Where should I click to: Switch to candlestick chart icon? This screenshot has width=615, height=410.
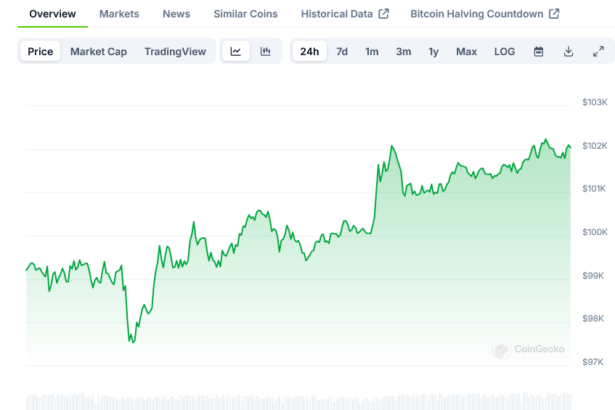tap(266, 52)
